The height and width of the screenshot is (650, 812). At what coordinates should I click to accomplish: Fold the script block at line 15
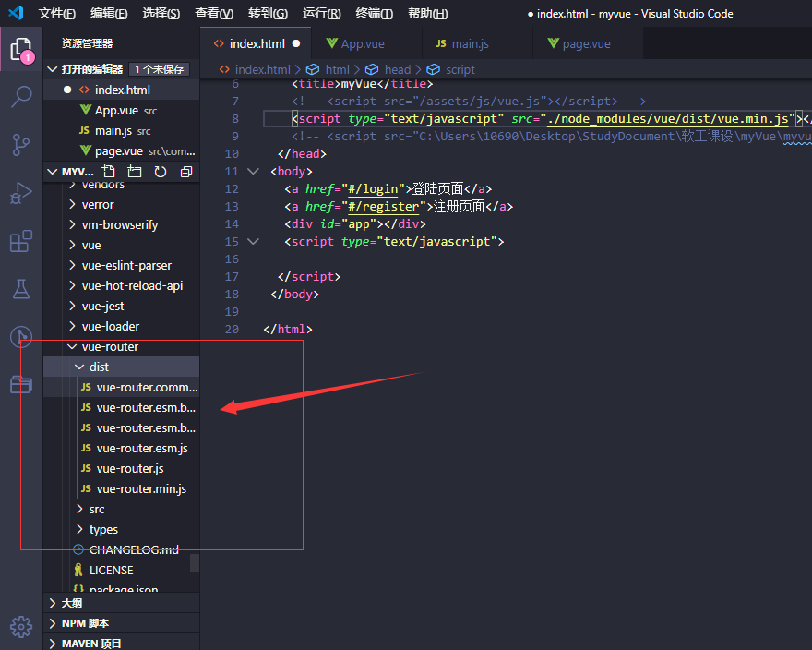[x=253, y=241]
